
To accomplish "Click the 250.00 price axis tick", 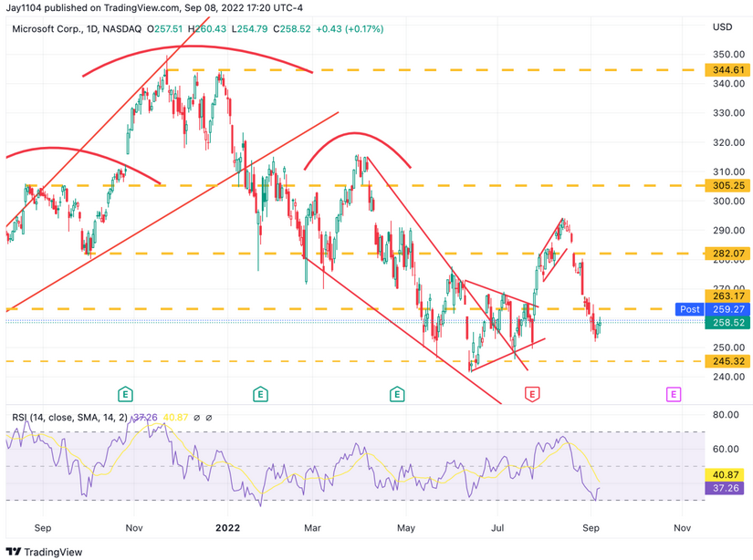I will [728, 347].
